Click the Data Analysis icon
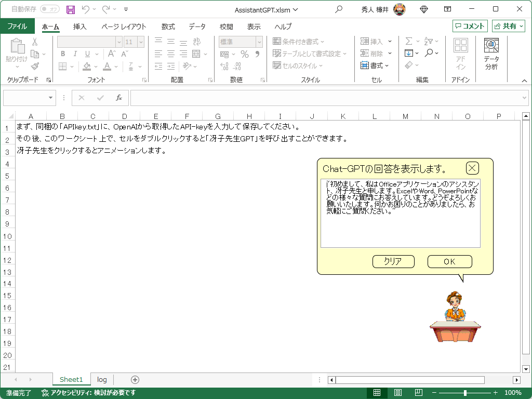The width and height of the screenshot is (532, 399). 491,54
